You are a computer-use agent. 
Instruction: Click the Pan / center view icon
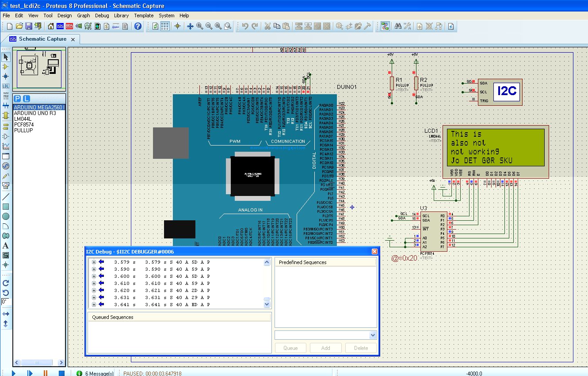(x=190, y=27)
